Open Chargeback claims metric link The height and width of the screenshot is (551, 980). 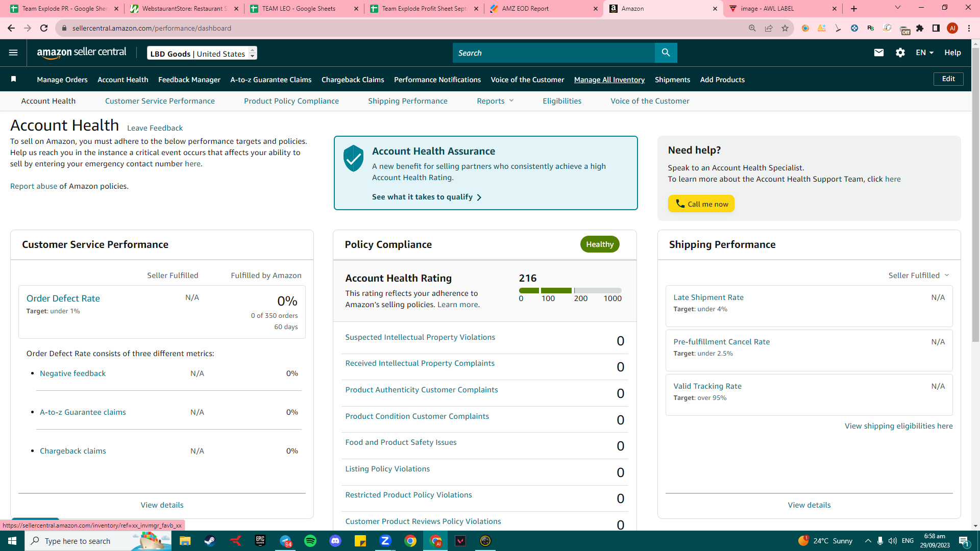tap(73, 451)
